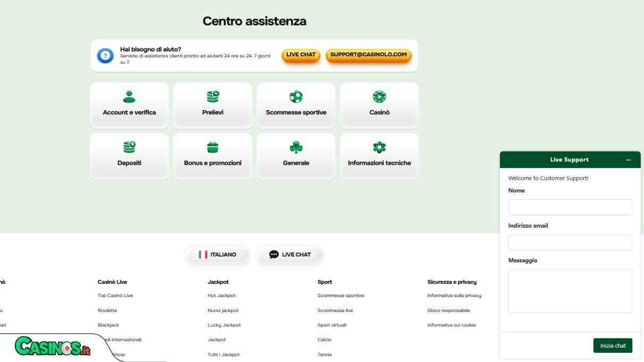
Task: Open the Generale help category
Action: click(x=296, y=156)
